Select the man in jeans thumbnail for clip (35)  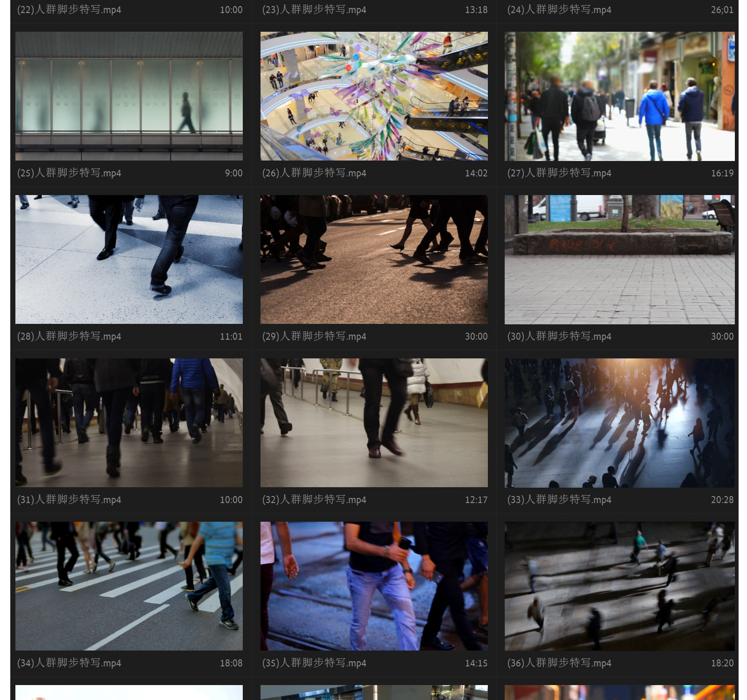pyautogui.click(x=374, y=586)
